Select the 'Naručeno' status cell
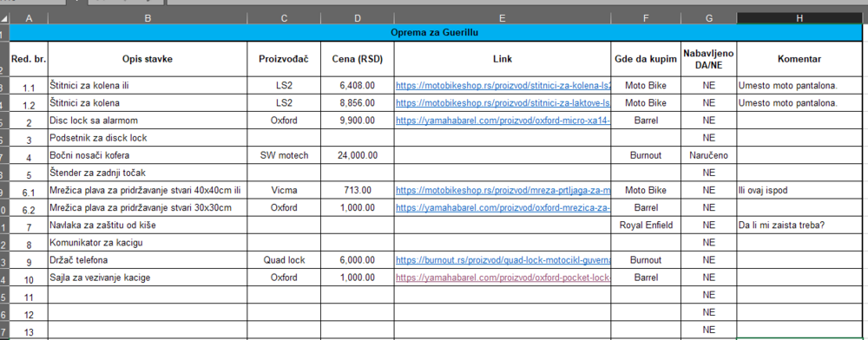868x340 pixels. [x=709, y=155]
